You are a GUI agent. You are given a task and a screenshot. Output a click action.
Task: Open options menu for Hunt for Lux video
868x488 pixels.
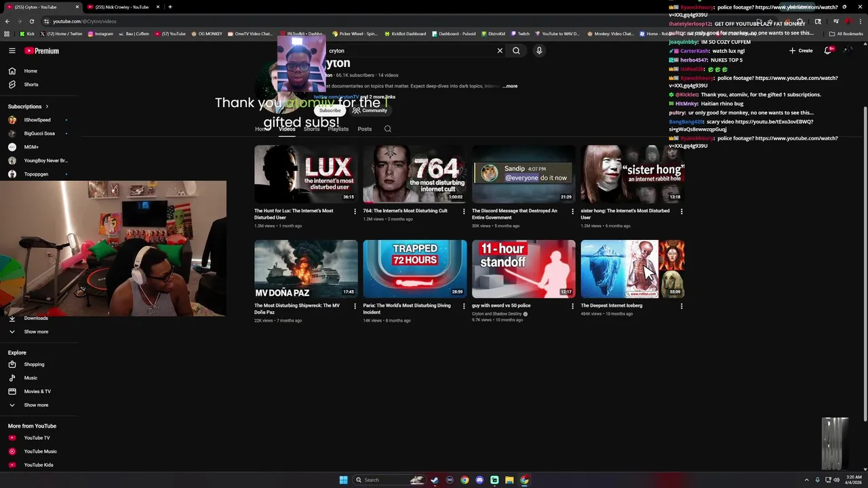click(355, 211)
